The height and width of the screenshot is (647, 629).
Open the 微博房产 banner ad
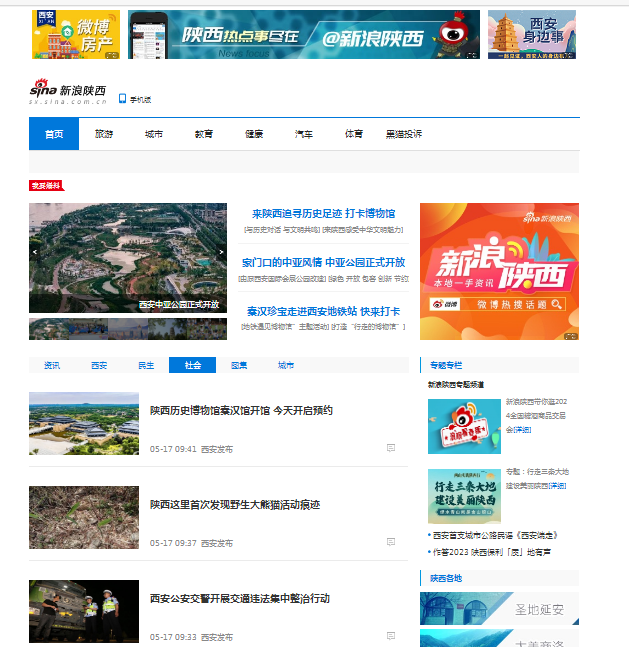point(76,34)
